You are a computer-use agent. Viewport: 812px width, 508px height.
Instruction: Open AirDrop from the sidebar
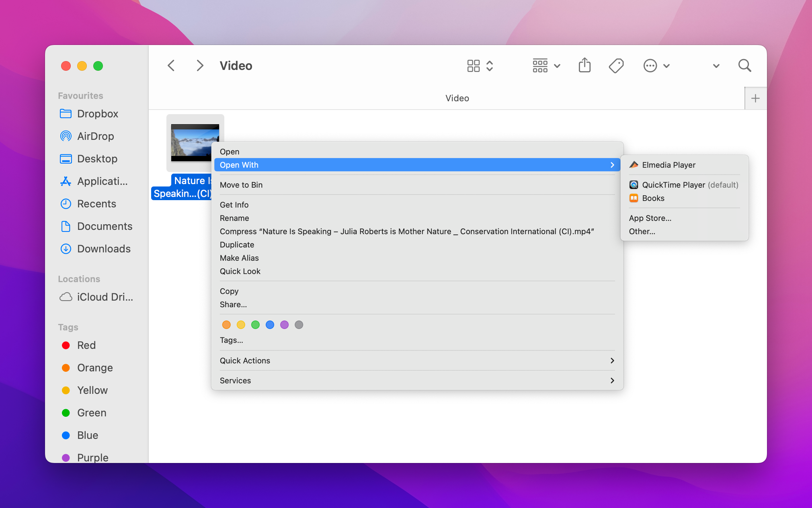coord(95,136)
